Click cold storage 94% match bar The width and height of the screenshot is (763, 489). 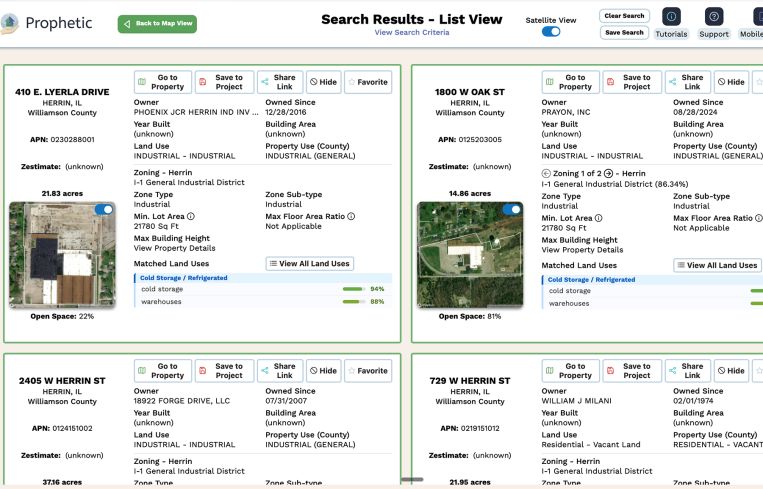[354, 289]
